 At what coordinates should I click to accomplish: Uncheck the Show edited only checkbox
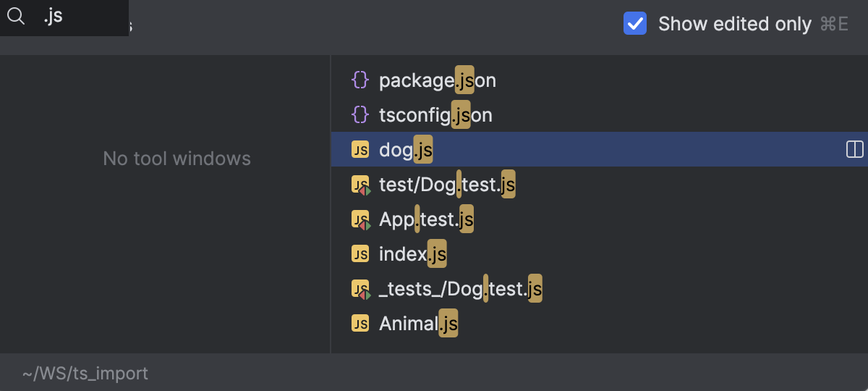634,24
